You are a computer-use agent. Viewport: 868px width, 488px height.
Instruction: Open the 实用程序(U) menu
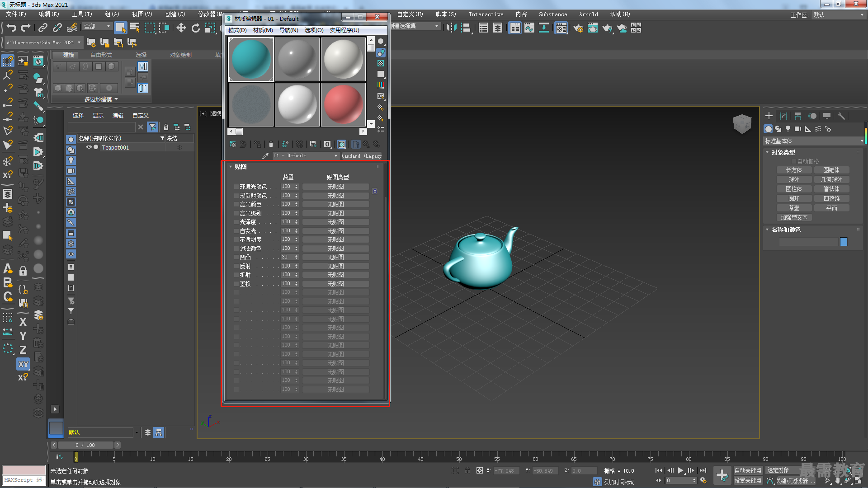point(344,30)
